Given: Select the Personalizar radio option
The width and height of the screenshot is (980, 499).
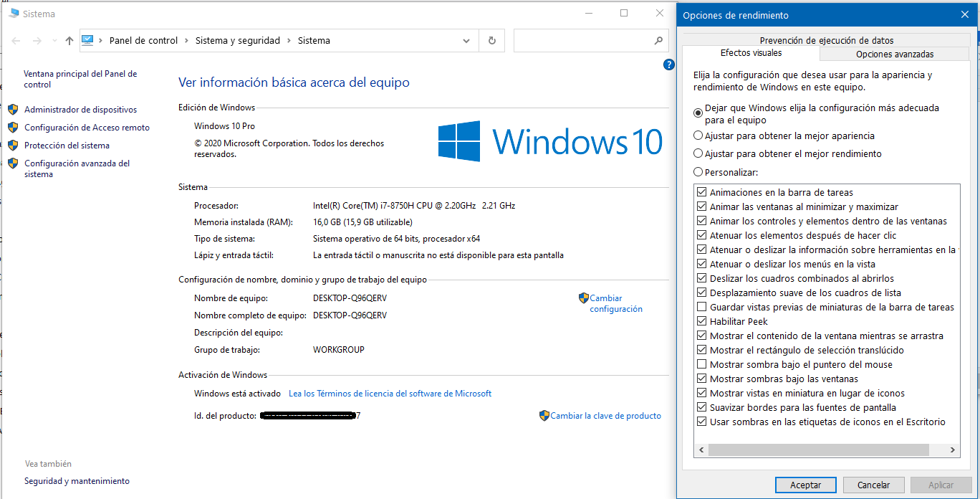Looking at the screenshot, I should 698,172.
